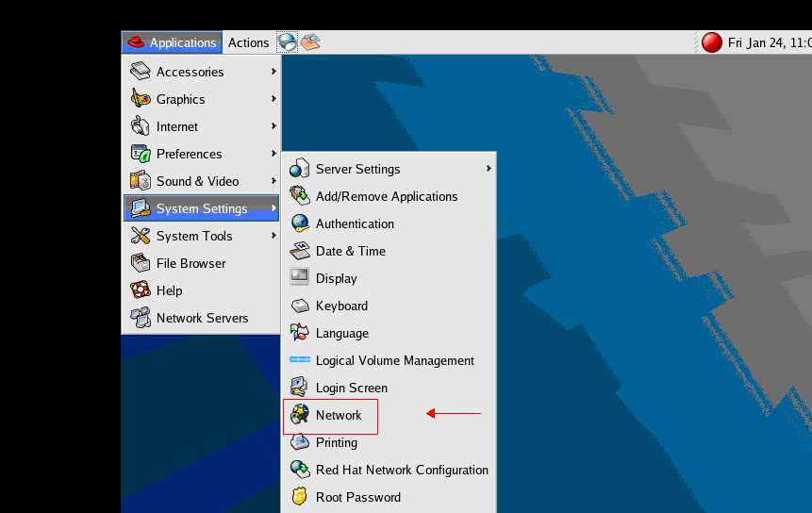Expand the Sound & Video submenu arrow
Image resolution: width=812 pixels, height=513 pixels.
273,181
